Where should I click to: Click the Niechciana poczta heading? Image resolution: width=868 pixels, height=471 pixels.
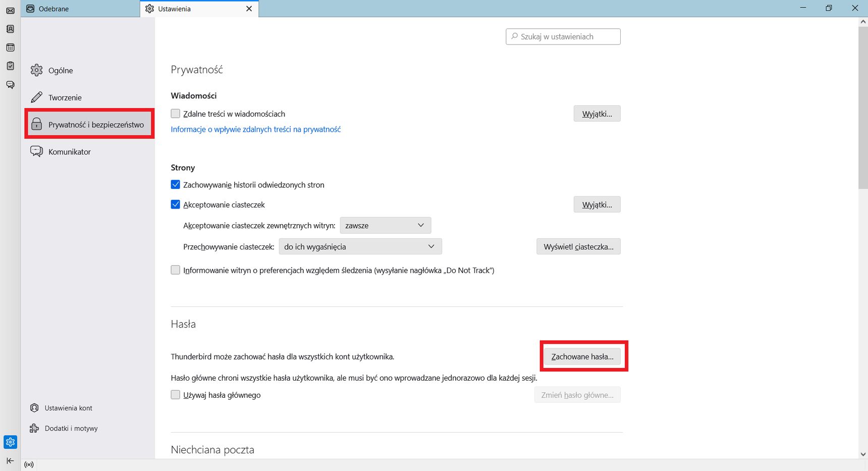pos(212,450)
